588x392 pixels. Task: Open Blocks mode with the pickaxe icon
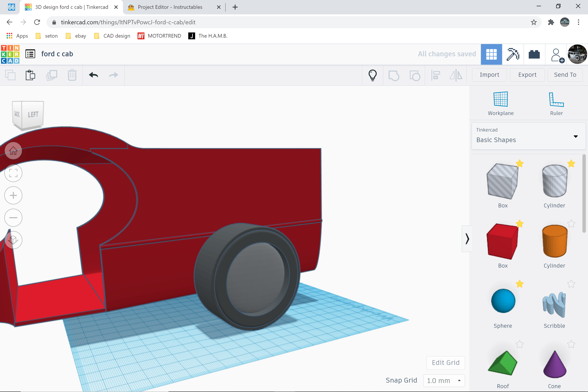coord(513,54)
